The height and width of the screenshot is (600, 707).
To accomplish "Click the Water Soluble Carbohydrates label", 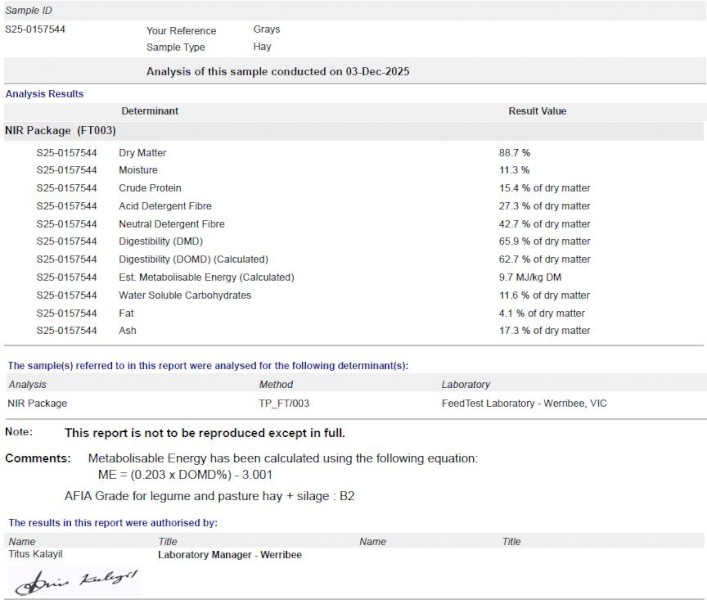I will click(184, 296).
